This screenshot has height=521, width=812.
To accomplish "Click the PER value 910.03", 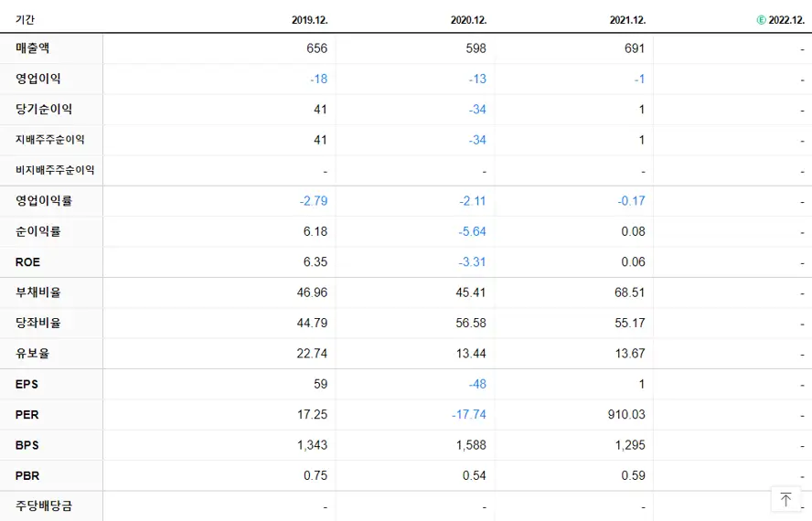I will tap(627, 415).
